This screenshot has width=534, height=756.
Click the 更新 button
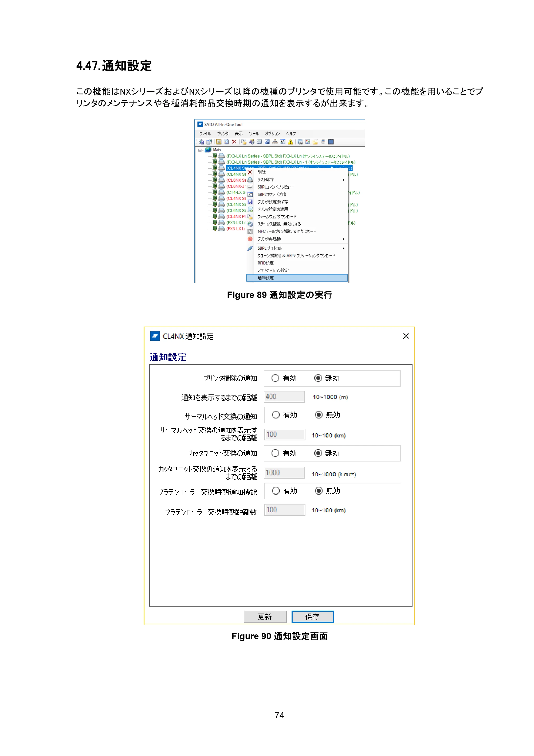(265, 617)
